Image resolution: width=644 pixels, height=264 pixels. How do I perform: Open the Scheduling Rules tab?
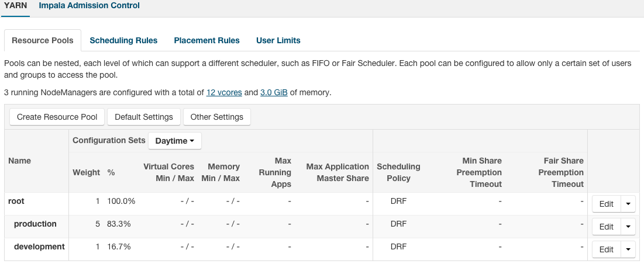tap(123, 40)
